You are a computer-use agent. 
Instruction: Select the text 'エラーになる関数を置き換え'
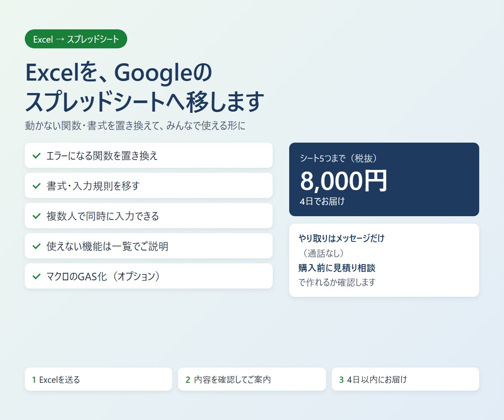(x=102, y=156)
